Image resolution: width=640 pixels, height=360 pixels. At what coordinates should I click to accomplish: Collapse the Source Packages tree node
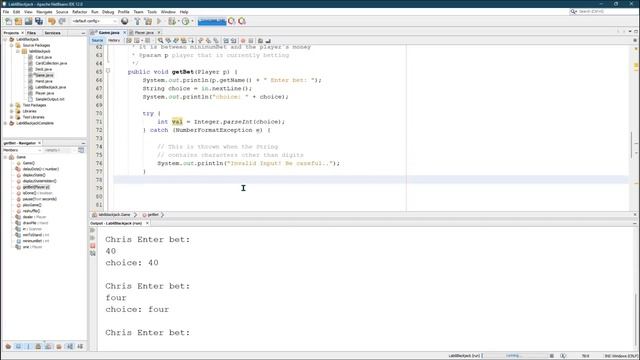pyautogui.click(x=11, y=45)
